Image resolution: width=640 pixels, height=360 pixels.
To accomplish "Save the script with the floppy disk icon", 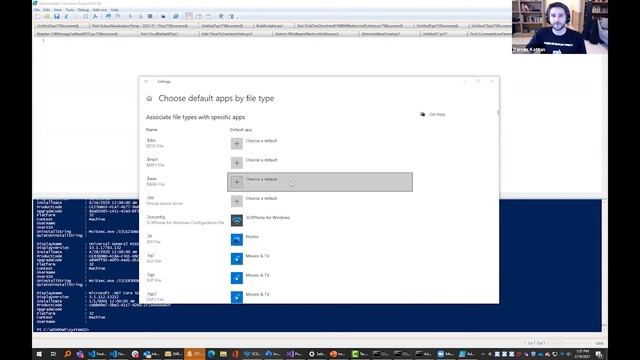I will pos(57,16).
